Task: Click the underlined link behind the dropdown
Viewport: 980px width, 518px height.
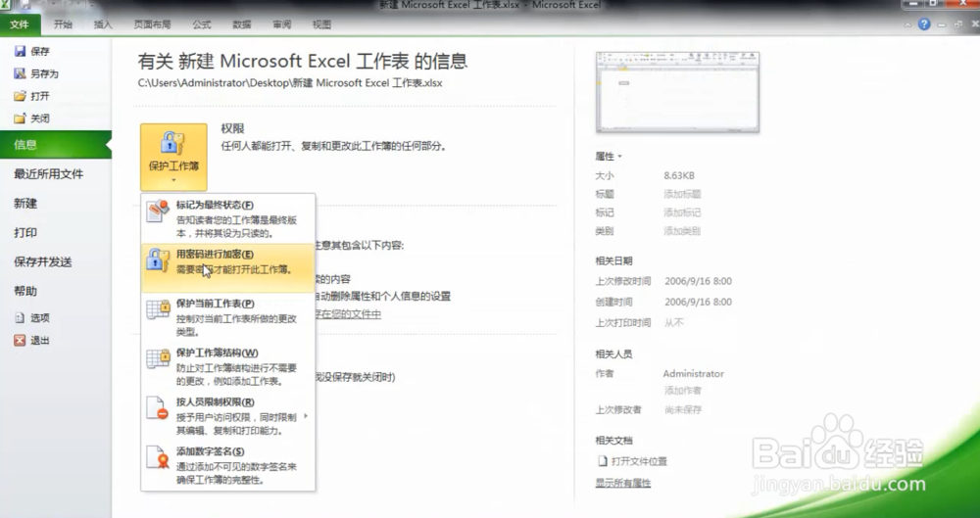Action: (x=348, y=313)
